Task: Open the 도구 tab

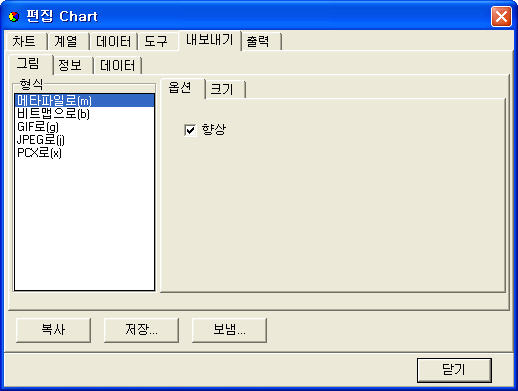Action: pos(157,41)
